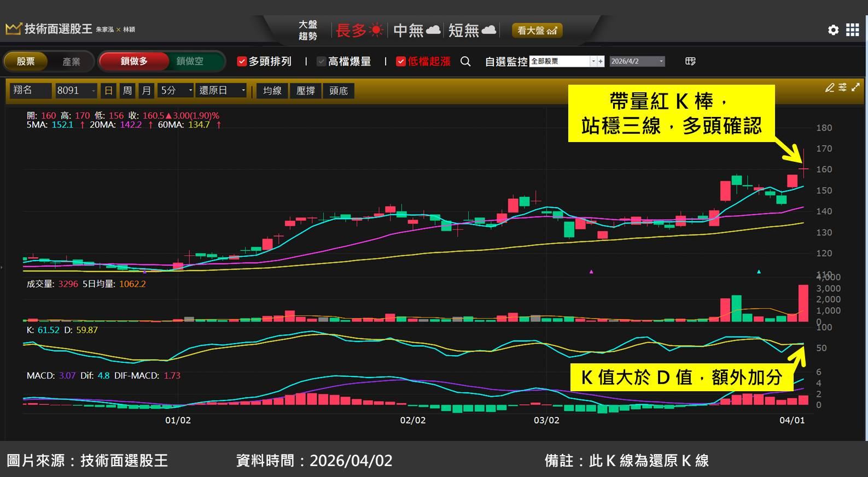The height and width of the screenshot is (477, 868).
Task: Click the 01/02 date axis label
Action: (x=178, y=420)
